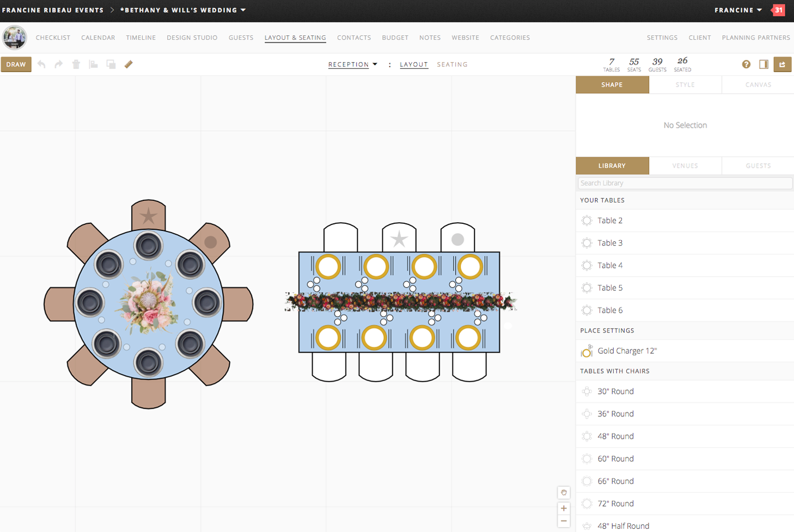The image size is (794, 532).
Task: Select the ruler measurement tool
Action: pos(129,64)
